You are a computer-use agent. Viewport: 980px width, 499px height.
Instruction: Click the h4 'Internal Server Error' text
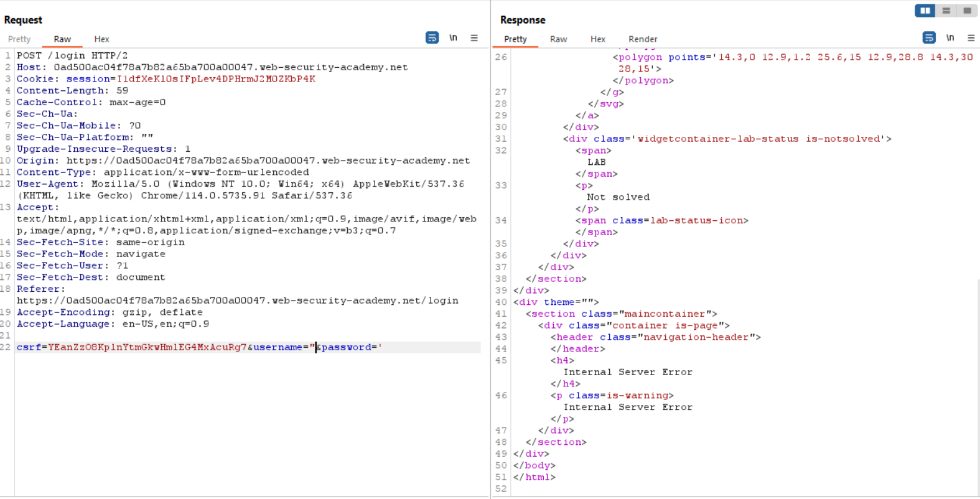(628, 372)
